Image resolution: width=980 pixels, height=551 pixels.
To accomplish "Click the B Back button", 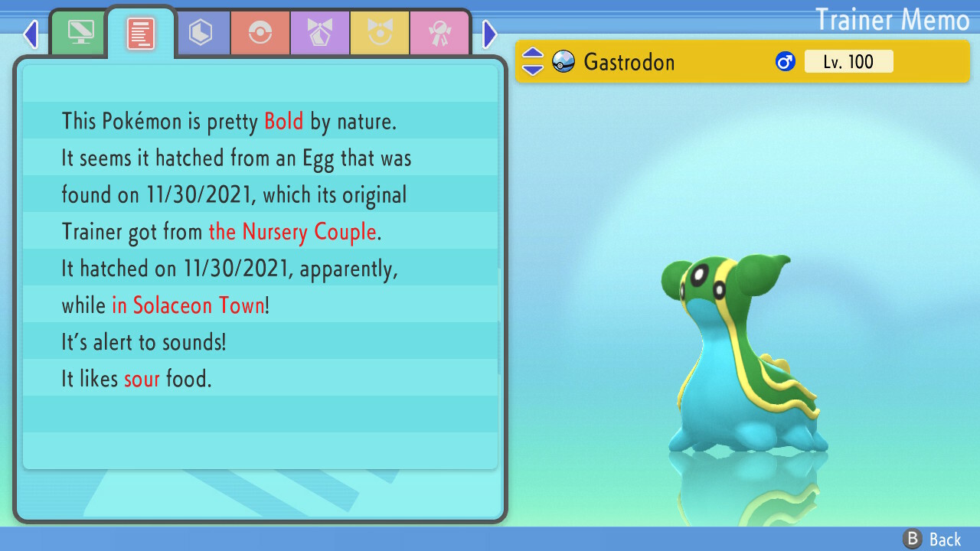I will pos(932,540).
